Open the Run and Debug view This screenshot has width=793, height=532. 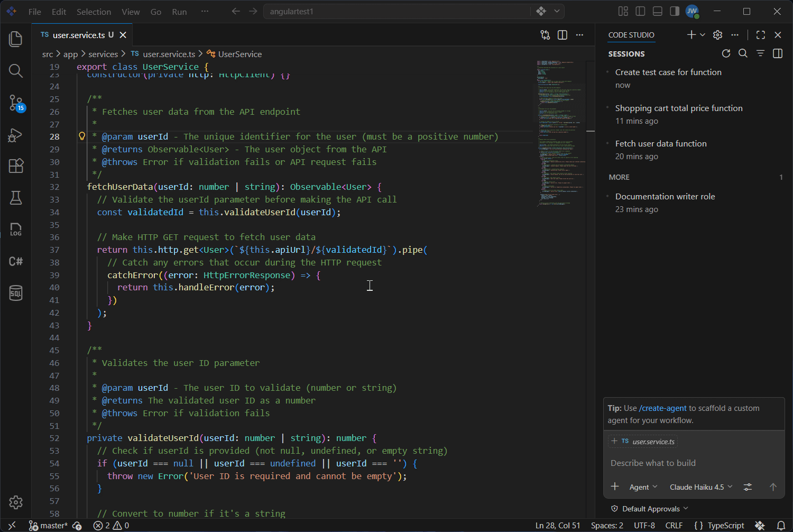tap(16, 135)
